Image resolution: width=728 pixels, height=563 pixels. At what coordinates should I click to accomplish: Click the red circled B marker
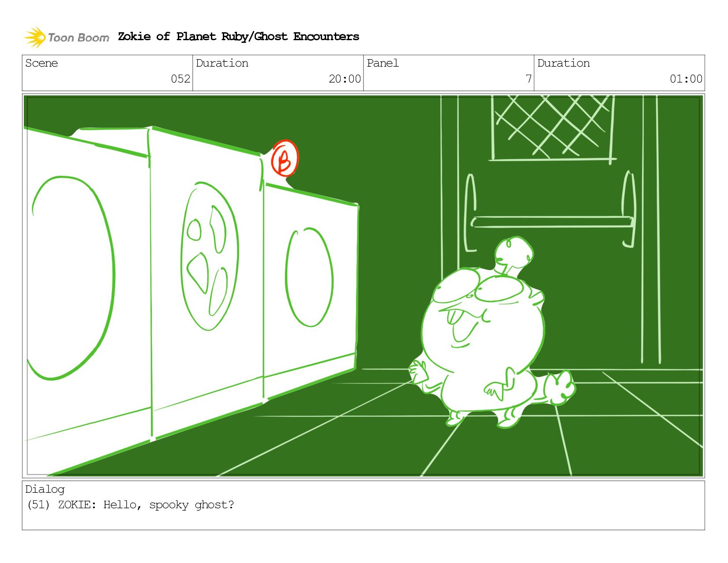click(285, 159)
